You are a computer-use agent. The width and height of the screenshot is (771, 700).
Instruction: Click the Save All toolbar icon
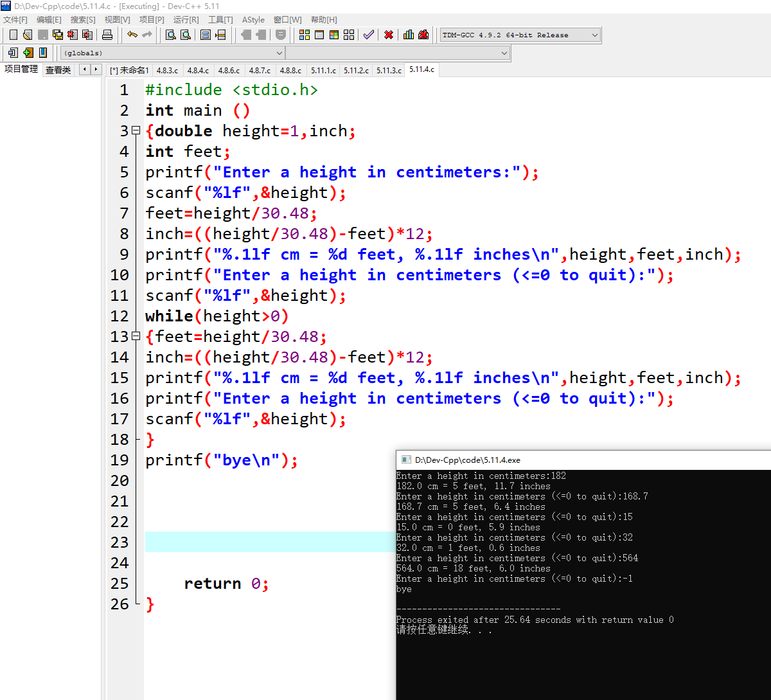coord(57,35)
